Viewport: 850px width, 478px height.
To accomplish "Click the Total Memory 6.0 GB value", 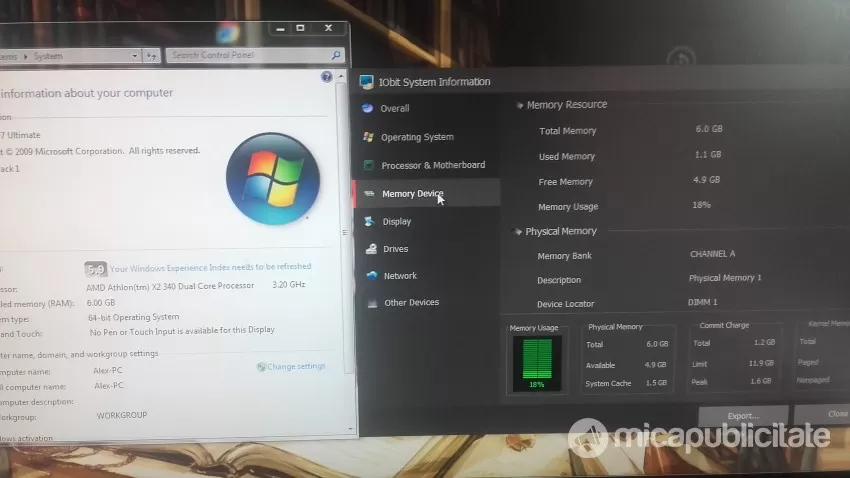I will (x=709, y=129).
